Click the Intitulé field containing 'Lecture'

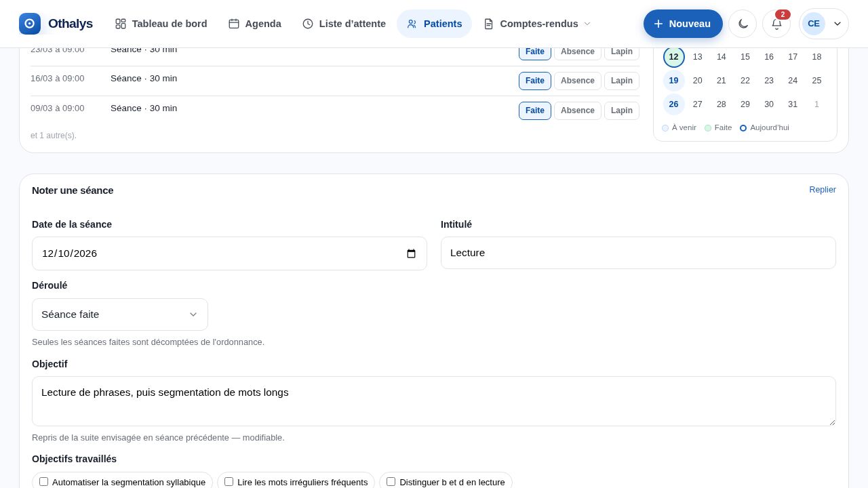(x=638, y=253)
